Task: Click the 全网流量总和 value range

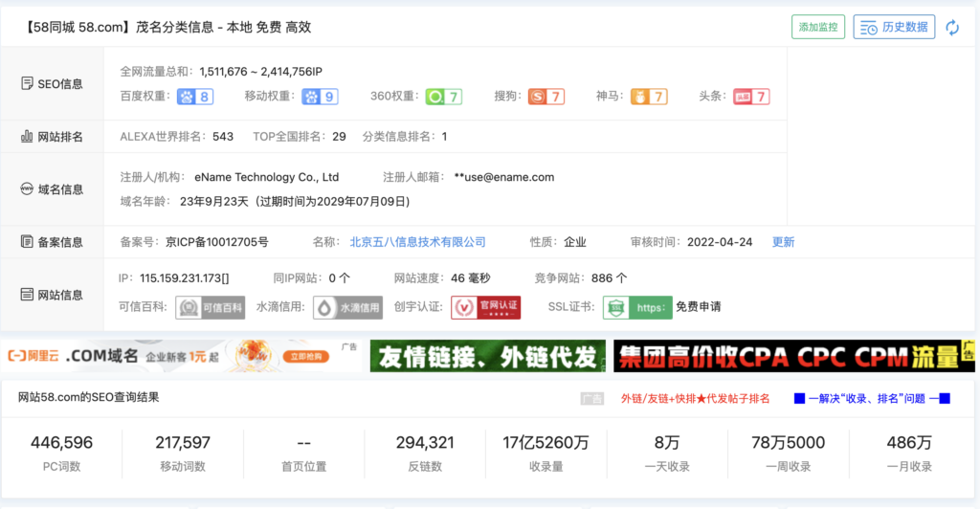Action: pos(260,71)
